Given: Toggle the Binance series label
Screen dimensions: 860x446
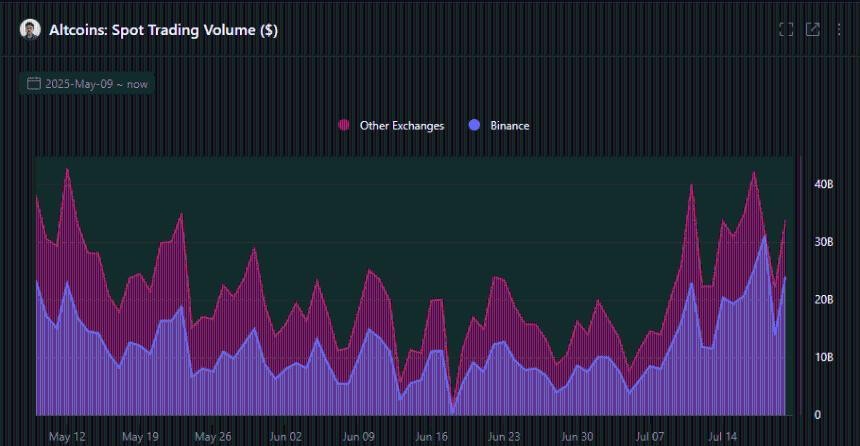Looking at the screenshot, I should [x=509, y=126].
